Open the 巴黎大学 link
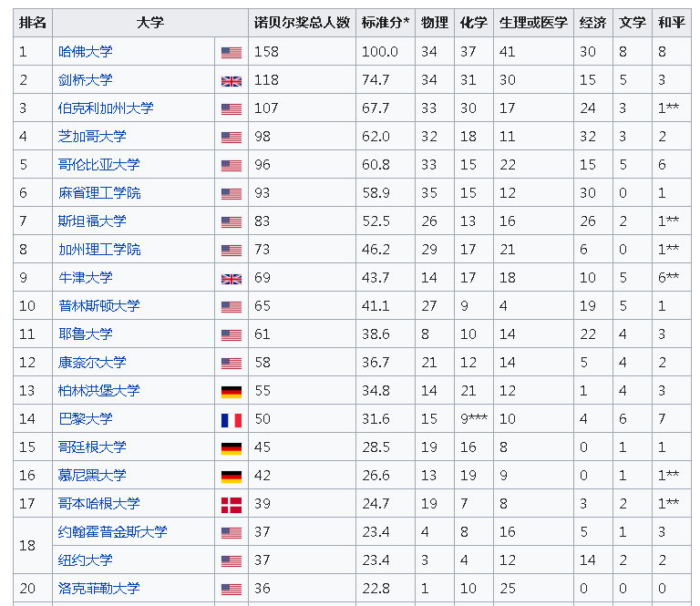This screenshot has width=700, height=606. [x=86, y=418]
